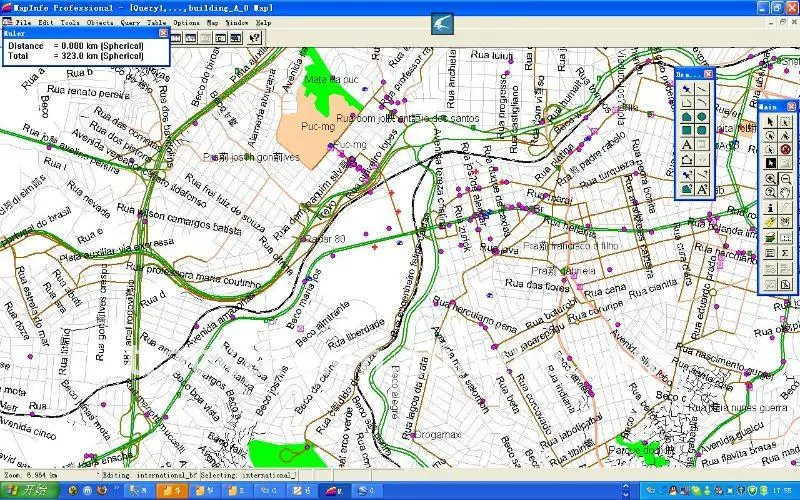This screenshot has height=500, width=800.
Task: Select the Symbol drawing tool in Drawing palette
Action: 687,89
